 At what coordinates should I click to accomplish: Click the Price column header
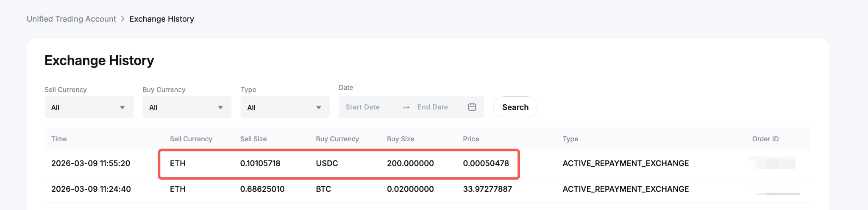tap(471, 139)
